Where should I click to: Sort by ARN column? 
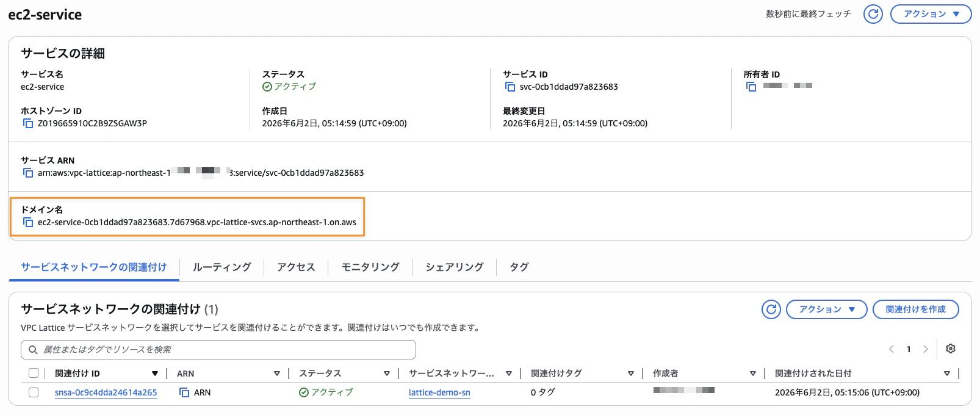coord(277,374)
